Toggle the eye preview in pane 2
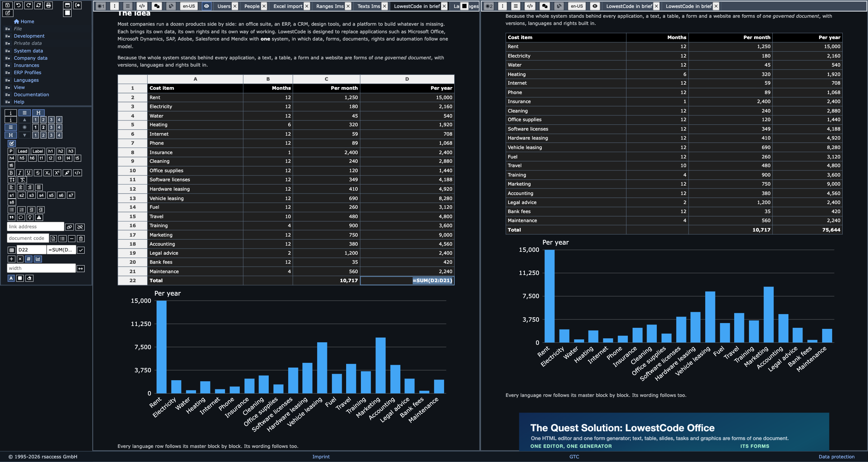868x462 pixels. pyautogui.click(x=595, y=6)
